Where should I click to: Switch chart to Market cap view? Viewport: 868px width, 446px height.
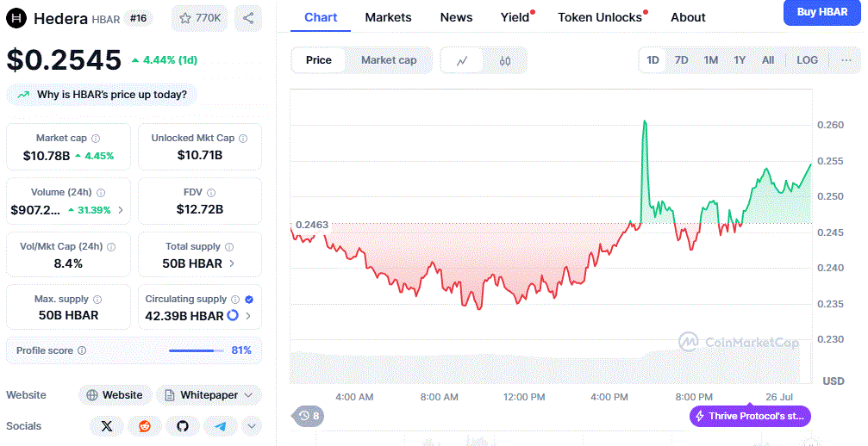tap(389, 60)
